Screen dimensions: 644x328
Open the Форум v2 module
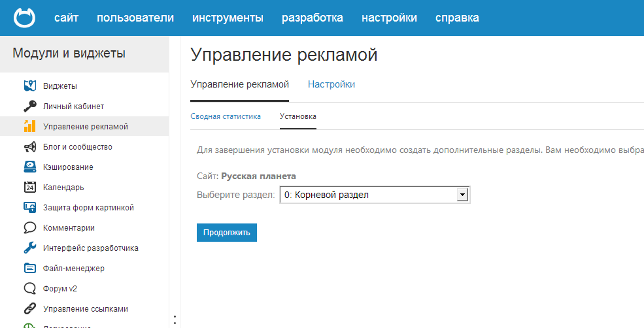click(63, 288)
